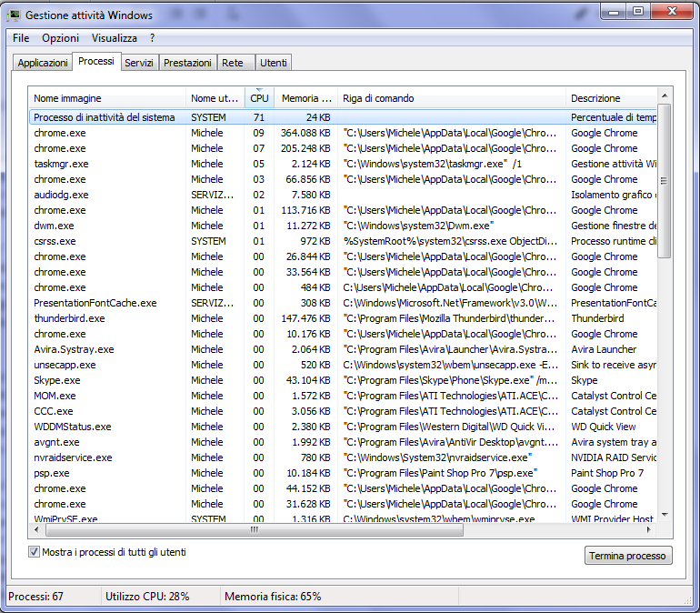Click 'Memoria fisica: 65%' status entry
Screen dimensions: 700x613
(273, 597)
